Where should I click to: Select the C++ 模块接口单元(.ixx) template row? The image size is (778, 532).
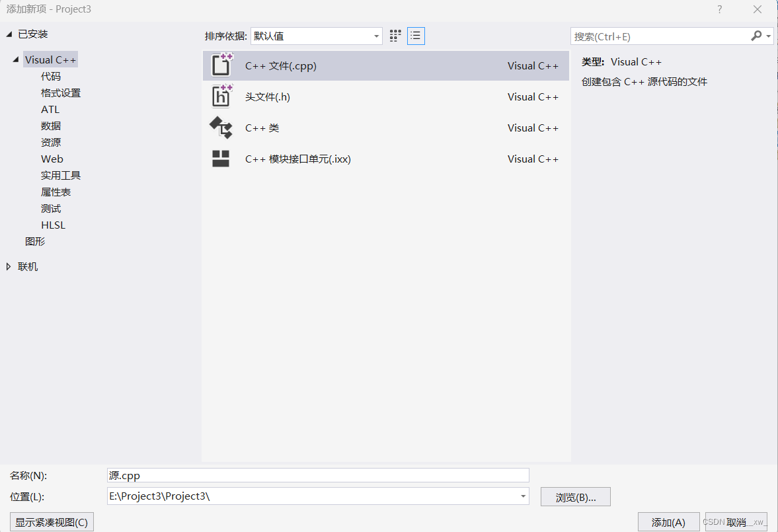point(386,159)
